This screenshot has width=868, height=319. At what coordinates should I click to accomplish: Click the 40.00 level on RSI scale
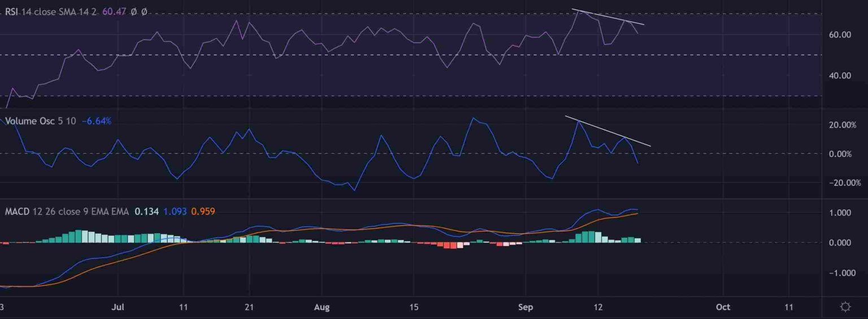coord(839,76)
